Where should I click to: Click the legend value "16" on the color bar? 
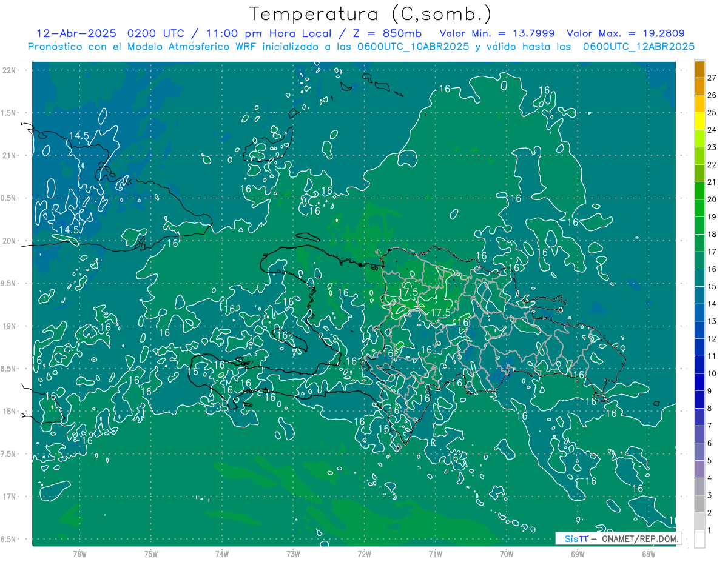712,269
